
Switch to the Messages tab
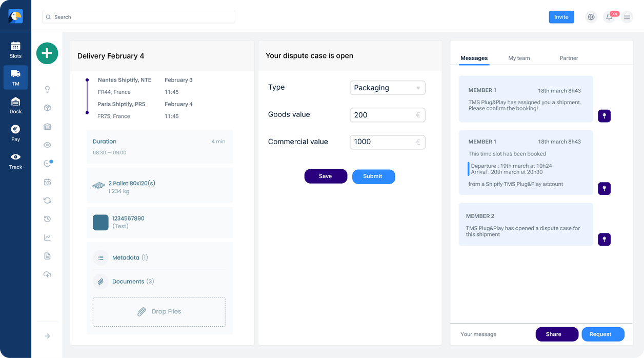coord(474,58)
